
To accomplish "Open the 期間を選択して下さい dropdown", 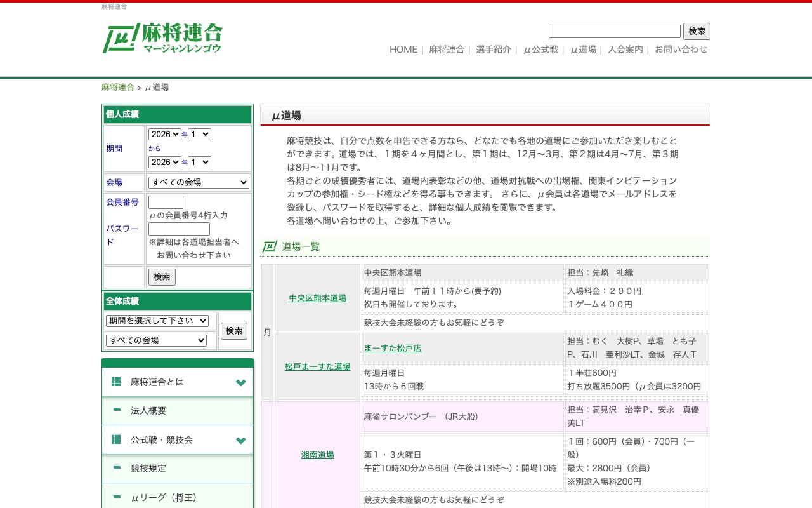I will (x=157, y=321).
